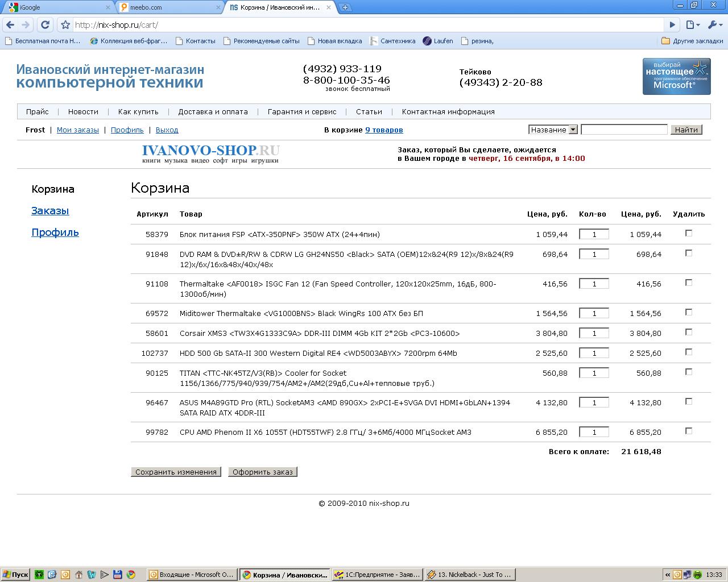This screenshot has width=728, height=582.
Task: Open the Как купить menu item
Action: pos(138,112)
